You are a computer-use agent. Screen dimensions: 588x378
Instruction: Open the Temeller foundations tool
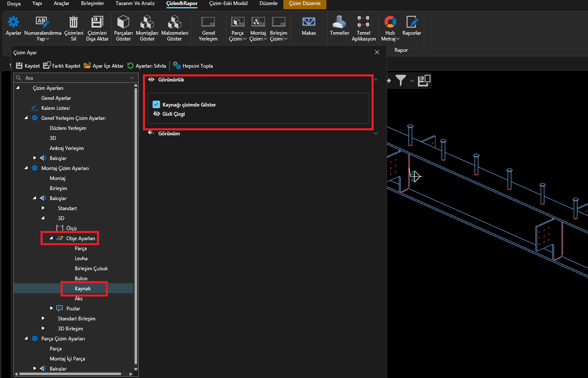[x=339, y=23]
